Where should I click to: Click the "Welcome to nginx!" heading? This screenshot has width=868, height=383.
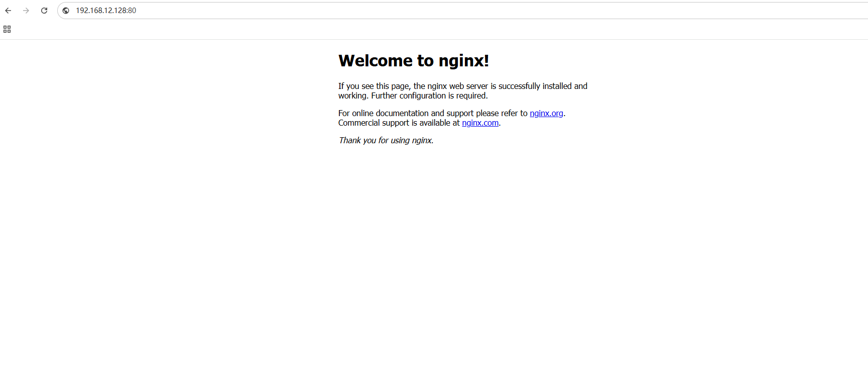[414, 60]
